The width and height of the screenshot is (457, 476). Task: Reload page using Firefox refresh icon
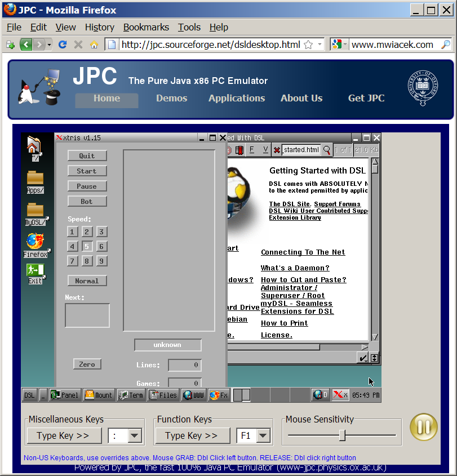[x=63, y=45]
